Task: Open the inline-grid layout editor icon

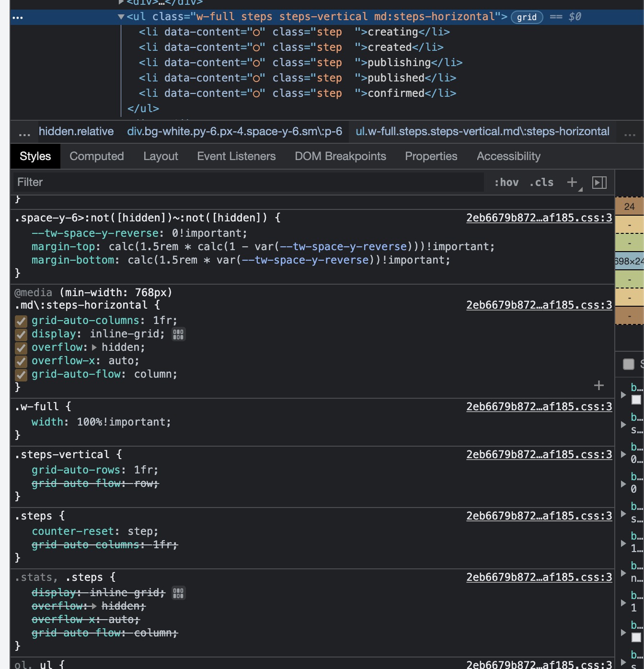Action: coord(178,334)
